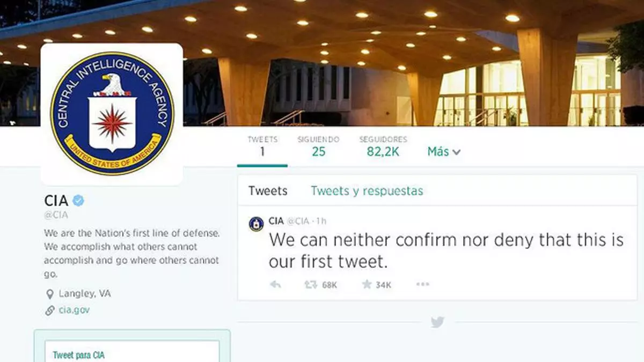Click the reply arrow icon on the tweet

point(275,285)
